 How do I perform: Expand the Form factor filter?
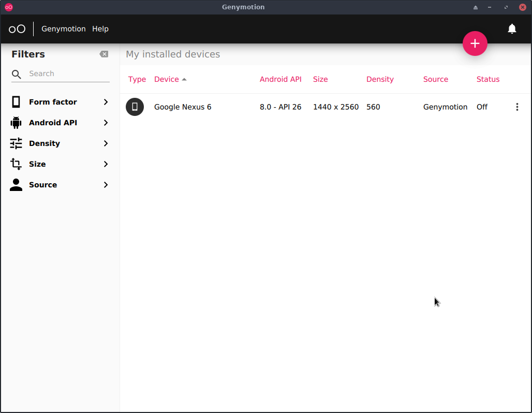click(106, 102)
